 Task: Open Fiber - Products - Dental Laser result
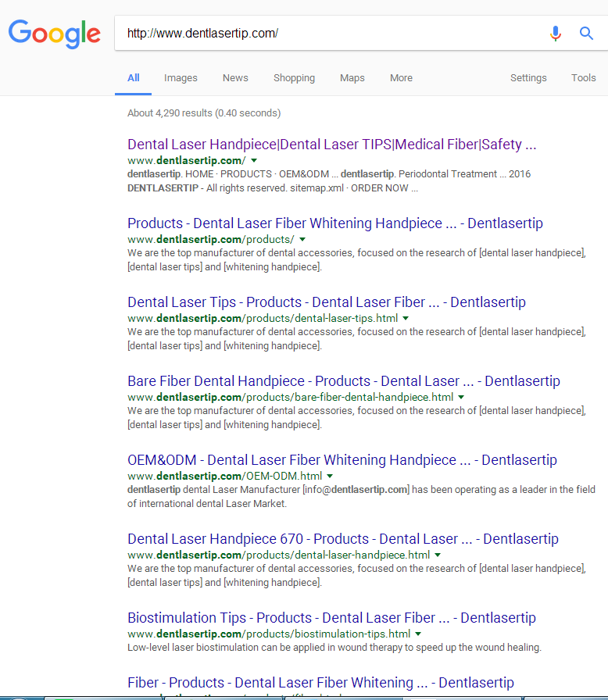[320, 683]
